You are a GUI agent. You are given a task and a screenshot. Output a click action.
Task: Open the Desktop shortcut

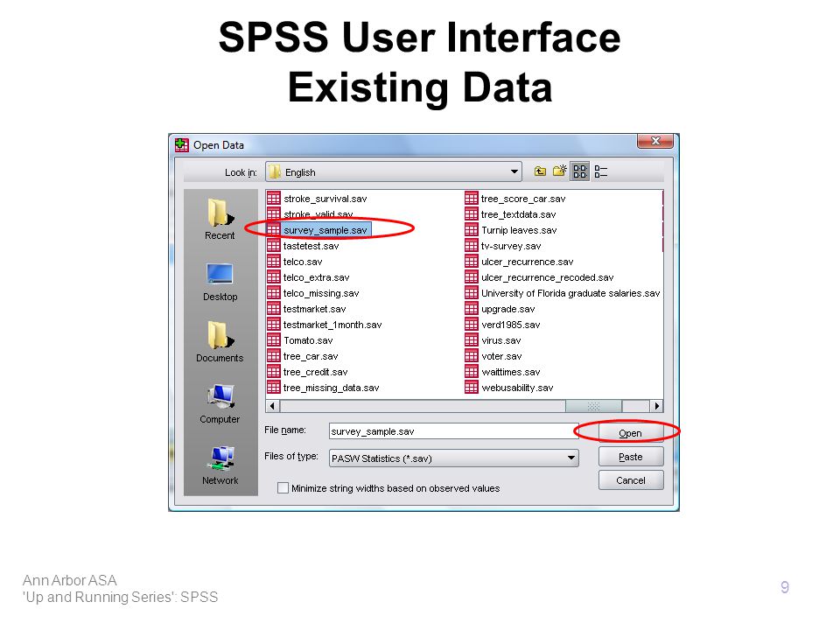point(220,282)
